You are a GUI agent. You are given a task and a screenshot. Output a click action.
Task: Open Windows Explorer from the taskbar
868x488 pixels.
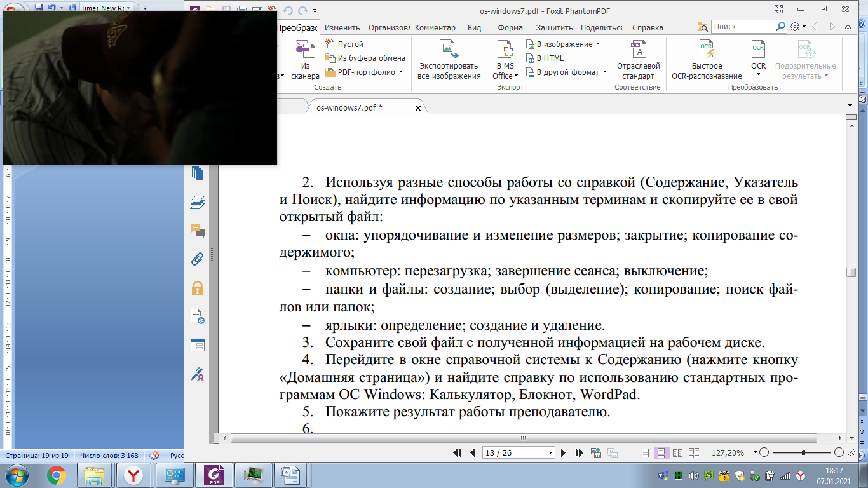[x=94, y=475]
